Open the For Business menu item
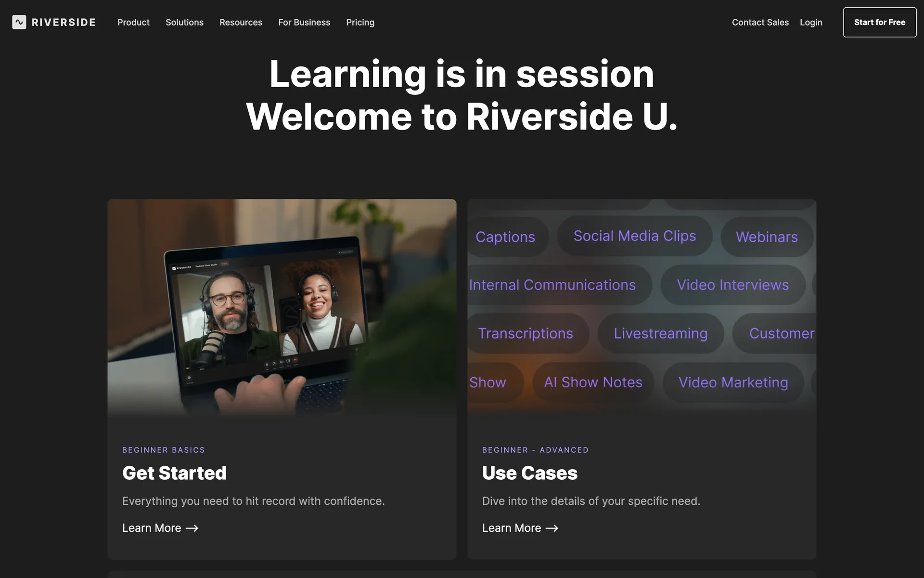This screenshot has height=578, width=924. 304,22
